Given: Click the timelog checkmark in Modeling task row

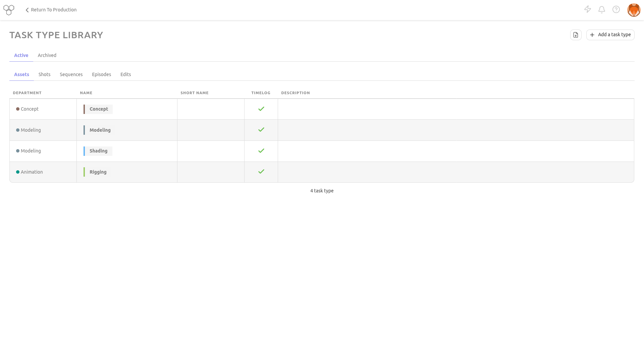Looking at the screenshot, I should pyautogui.click(x=261, y=129).
